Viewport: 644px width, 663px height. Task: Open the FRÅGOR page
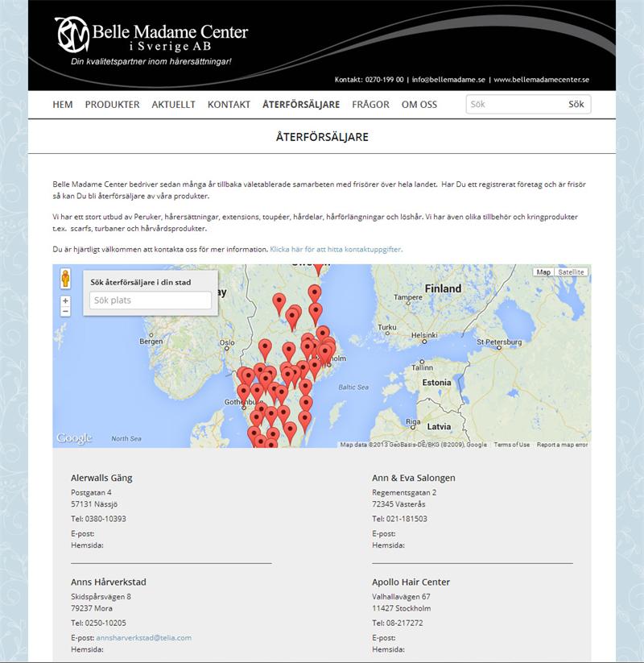click(x=370, y=105)
